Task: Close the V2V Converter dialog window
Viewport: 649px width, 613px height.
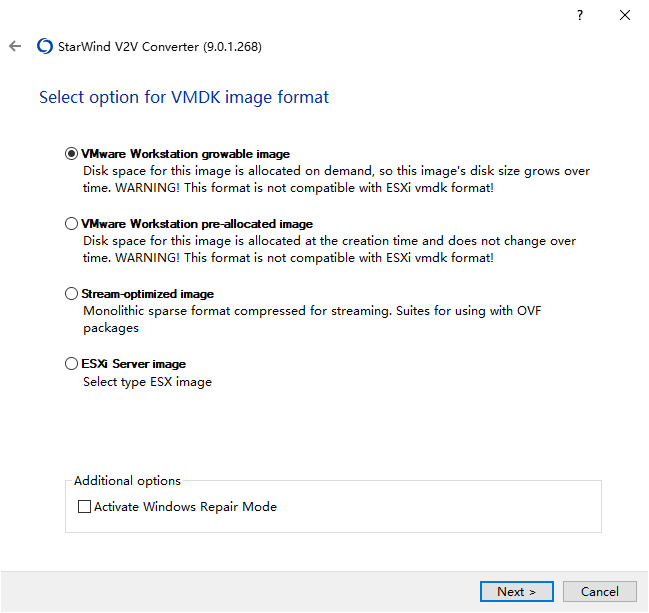Action: [625, 15]
